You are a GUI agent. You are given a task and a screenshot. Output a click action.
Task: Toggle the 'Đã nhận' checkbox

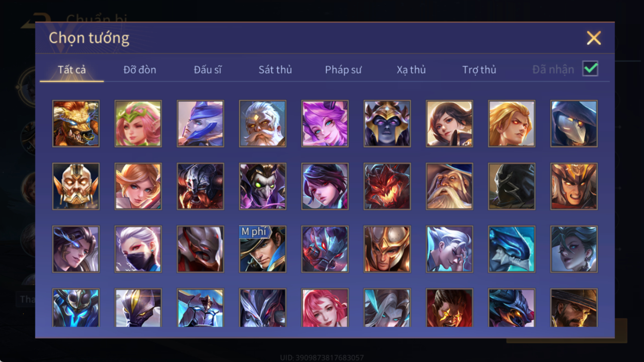click(590, 69)
